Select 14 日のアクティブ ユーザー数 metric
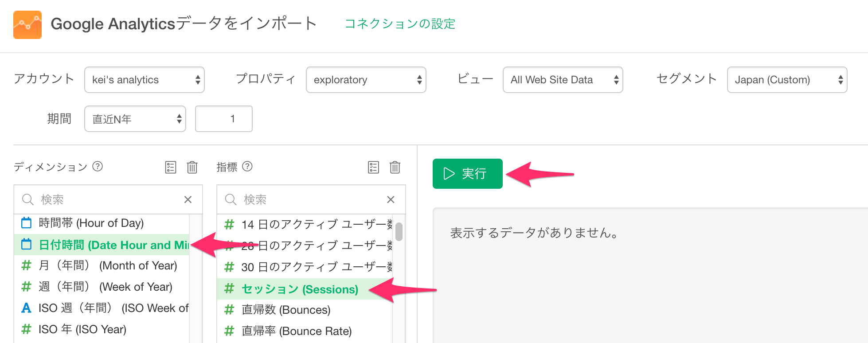 coord(305,224)
